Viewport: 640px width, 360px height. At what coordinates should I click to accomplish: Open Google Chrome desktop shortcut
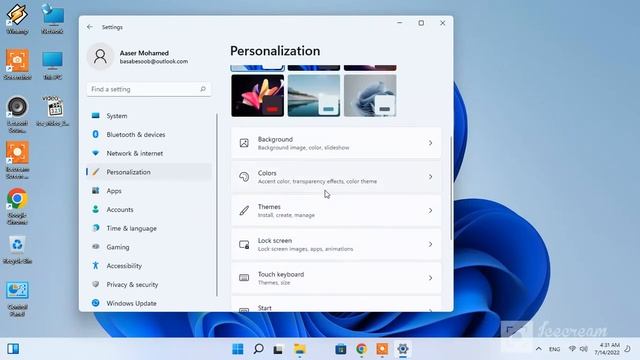point(17,206)
